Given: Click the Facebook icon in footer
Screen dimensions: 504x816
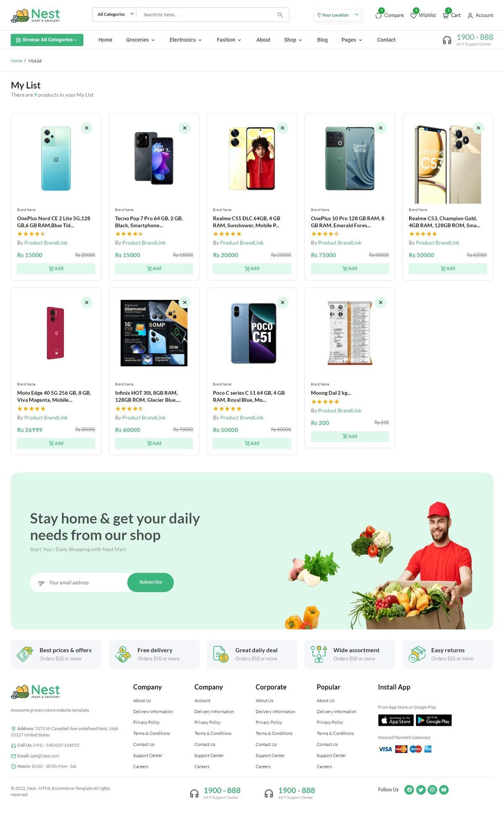Looking at the screenshot, I should click(x=409, y=790).
